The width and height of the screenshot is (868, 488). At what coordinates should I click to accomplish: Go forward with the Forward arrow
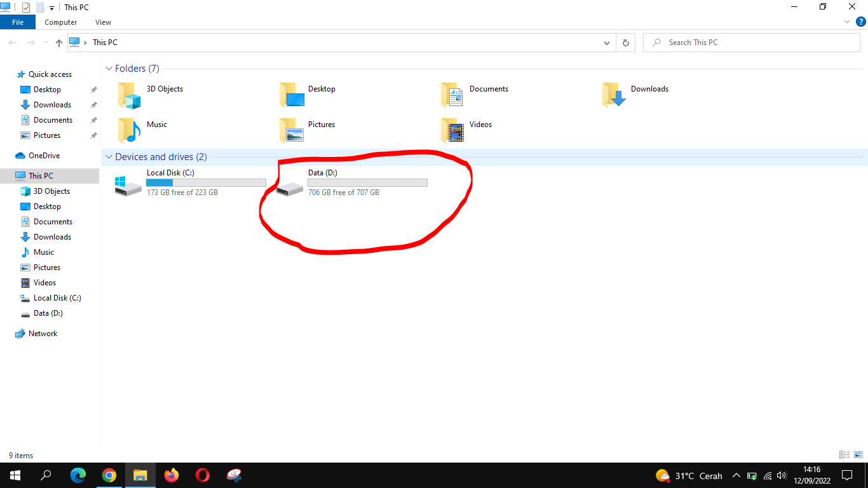pos(31,43)
